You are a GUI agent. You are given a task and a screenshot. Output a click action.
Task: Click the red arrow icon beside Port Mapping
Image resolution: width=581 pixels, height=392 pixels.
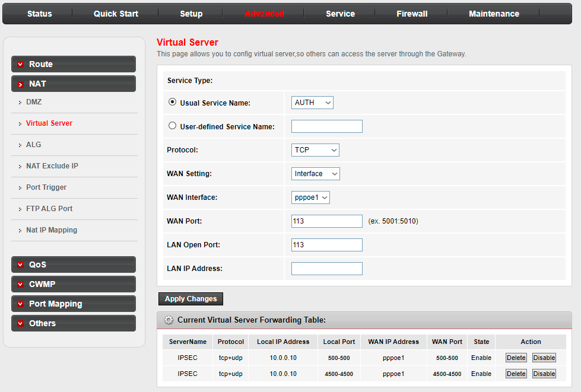21,304
